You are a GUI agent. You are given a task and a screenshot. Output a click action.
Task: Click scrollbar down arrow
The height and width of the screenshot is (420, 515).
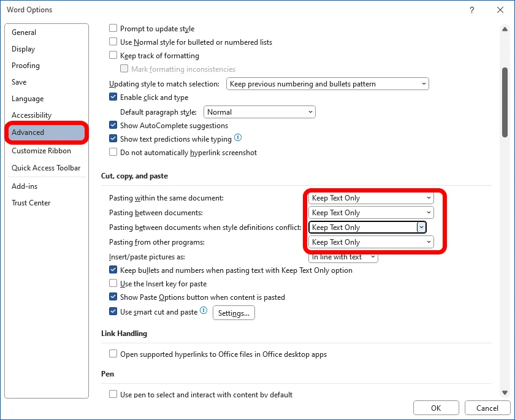point(505,392)
